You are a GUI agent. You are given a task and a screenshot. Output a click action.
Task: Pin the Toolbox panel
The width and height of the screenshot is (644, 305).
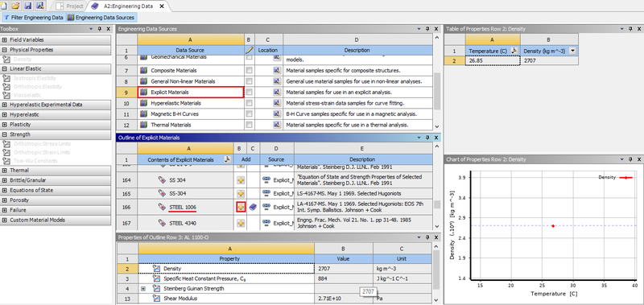[x=99, y=29]
